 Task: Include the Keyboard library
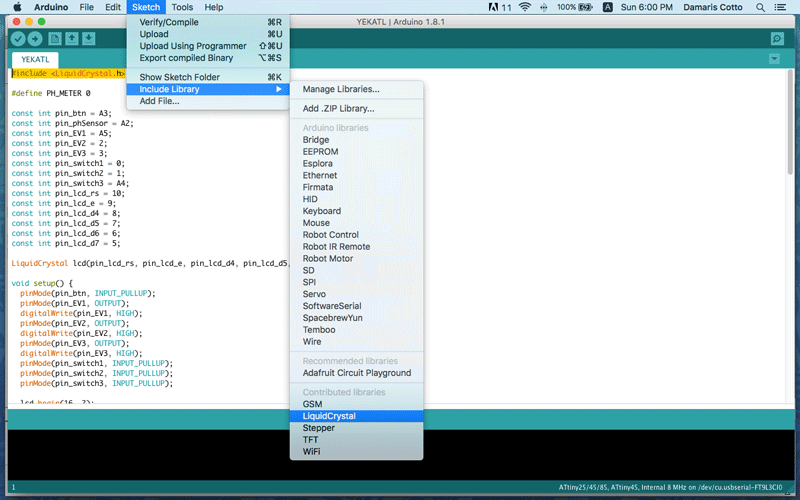point(356,211)
